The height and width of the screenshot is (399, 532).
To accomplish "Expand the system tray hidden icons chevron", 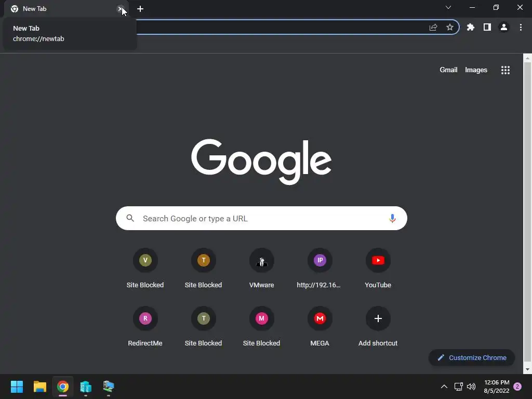I will pyautogui.click(x=444, y=387).
